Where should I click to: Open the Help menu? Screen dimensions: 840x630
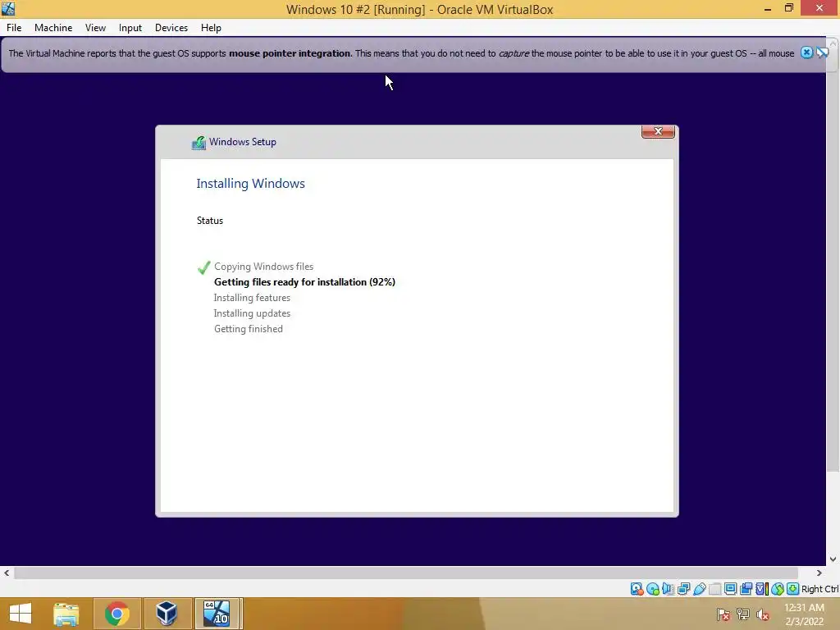(x=211, y=28)
